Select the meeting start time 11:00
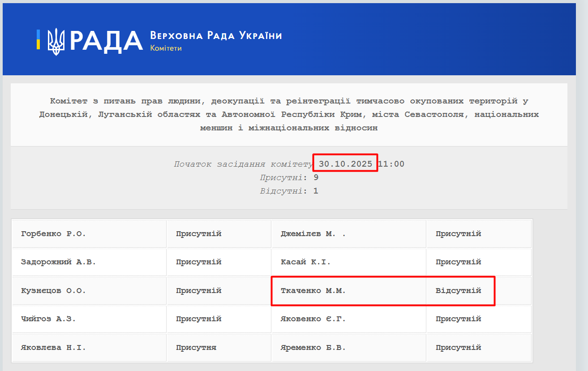This screenshot has width=588, height=371. coord(391,164)
